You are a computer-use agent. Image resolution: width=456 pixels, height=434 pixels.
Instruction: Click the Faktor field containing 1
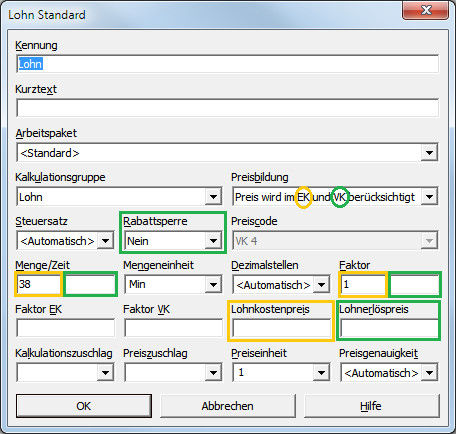[363, 284]
